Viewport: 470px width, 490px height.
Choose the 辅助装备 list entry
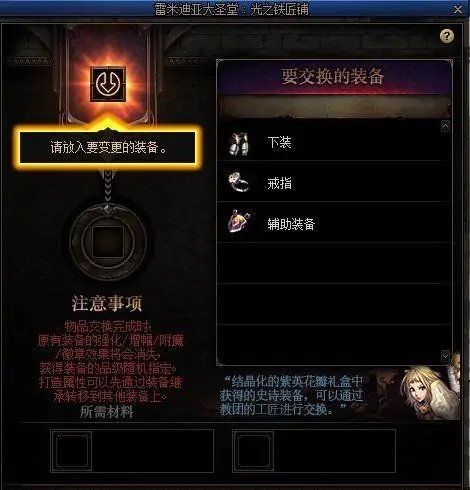click(334, 223)
